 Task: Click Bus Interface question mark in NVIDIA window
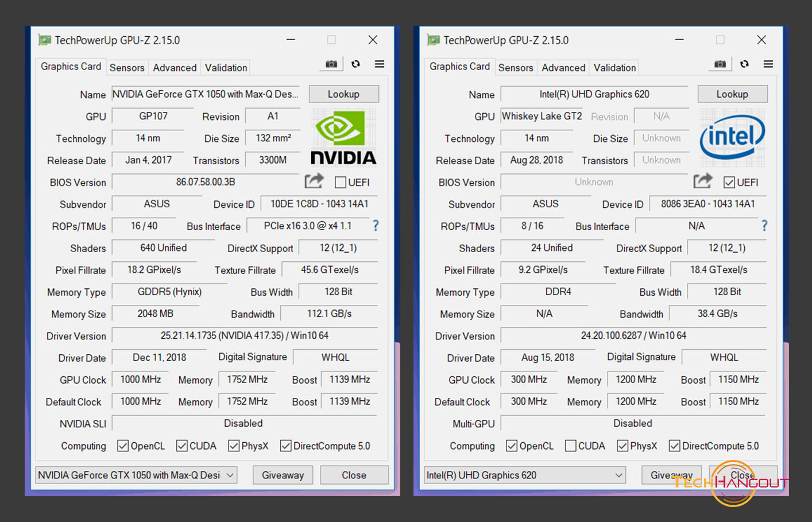376,226
